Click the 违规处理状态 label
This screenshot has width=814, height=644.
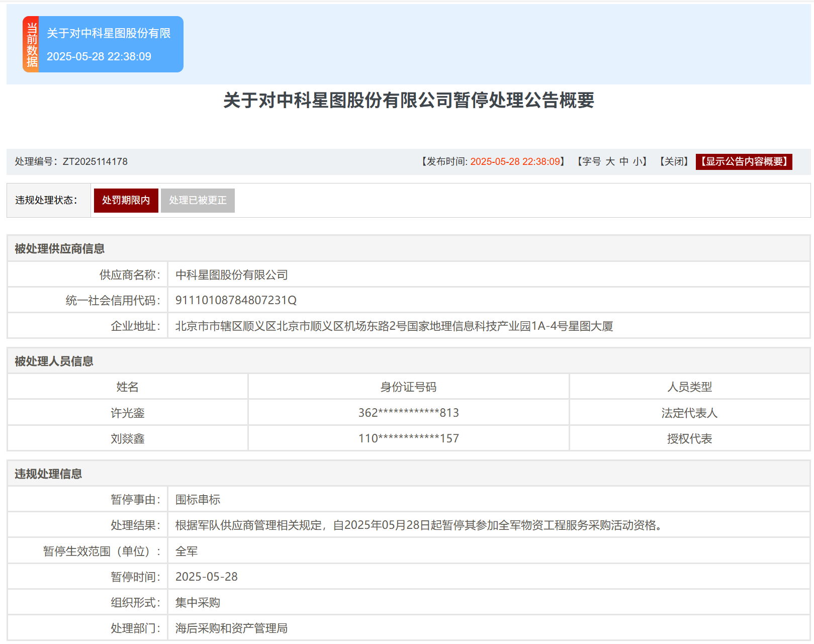tap(46, 200)
